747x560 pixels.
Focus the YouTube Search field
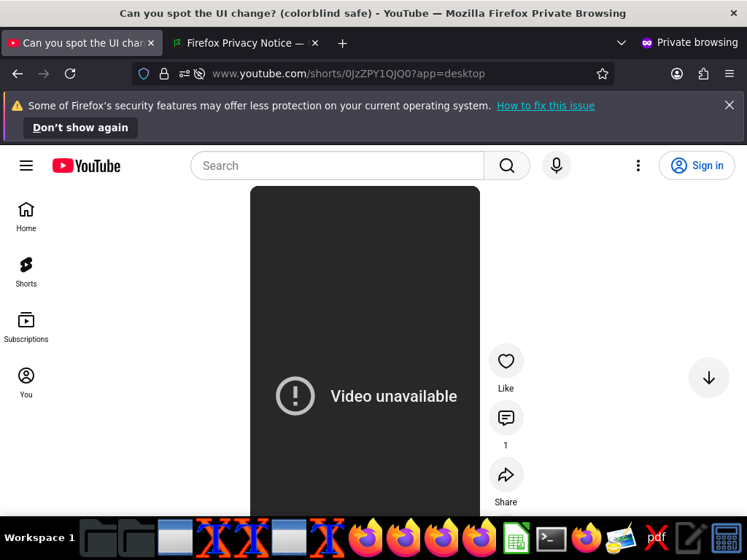[x=337, y=166]
